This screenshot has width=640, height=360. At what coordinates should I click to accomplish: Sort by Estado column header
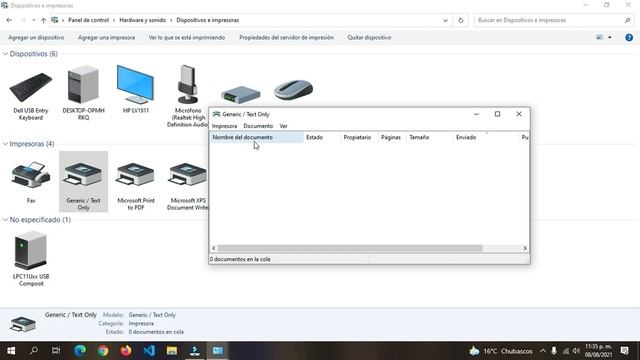click(x=322, y=138)
